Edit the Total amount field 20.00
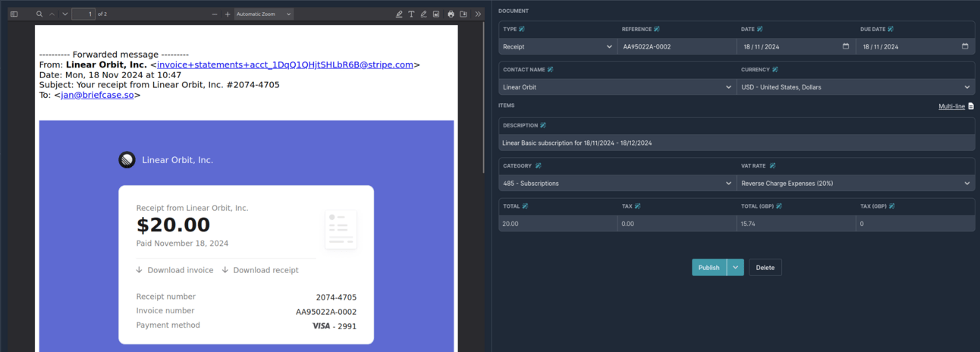Image resolution: width=980 pixels, height=352 pixels. click(x=558, y=224)
